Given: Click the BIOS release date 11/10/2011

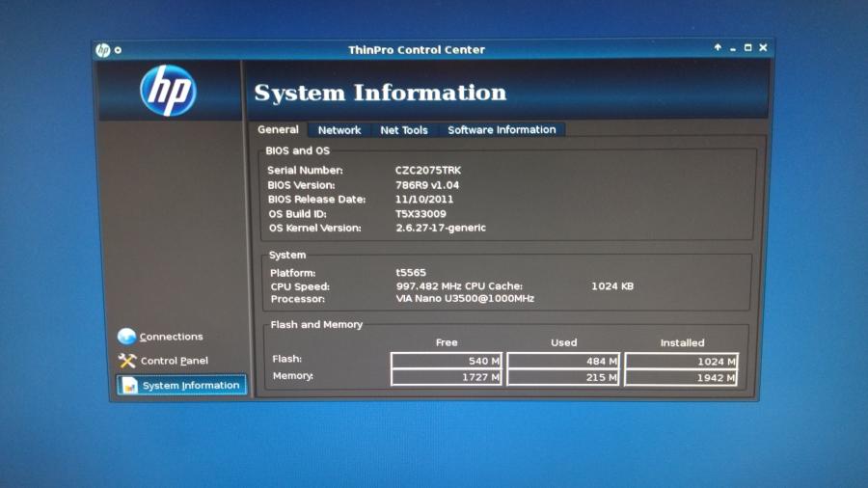Looking at the screenshot, I should (x=424, y=200).
